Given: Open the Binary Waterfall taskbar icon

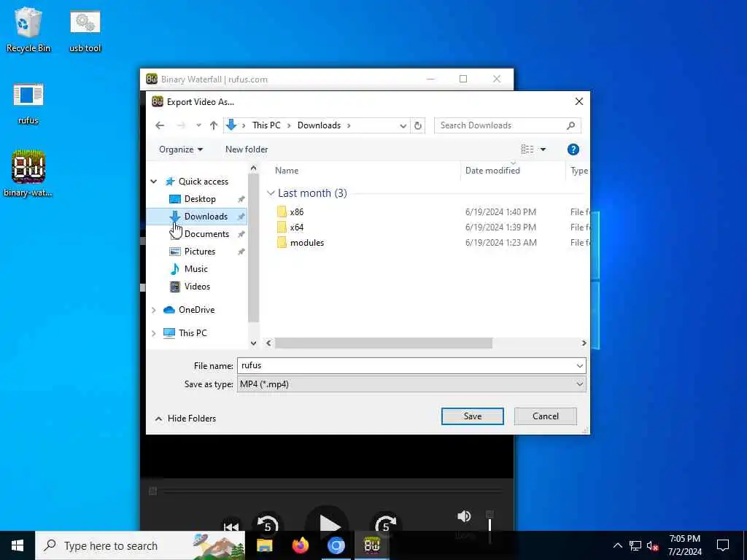Looking at the screenshot, I should [x=371, y=545].
